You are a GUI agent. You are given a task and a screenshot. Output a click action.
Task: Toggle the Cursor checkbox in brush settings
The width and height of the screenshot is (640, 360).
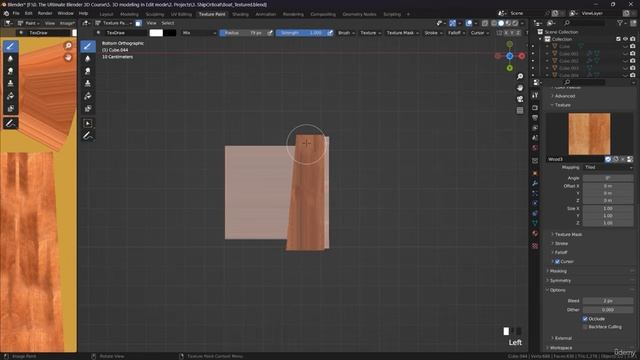coord(557,262)
